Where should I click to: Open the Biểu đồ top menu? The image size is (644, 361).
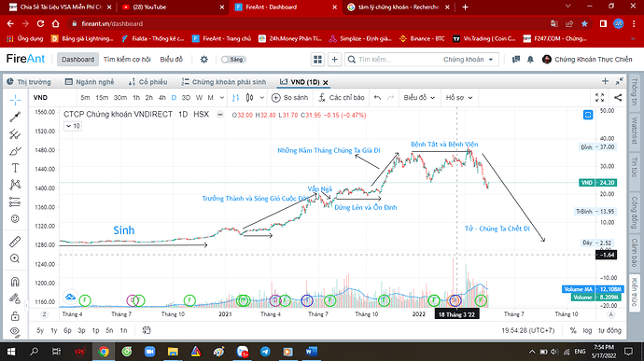(x=172, y=60)
